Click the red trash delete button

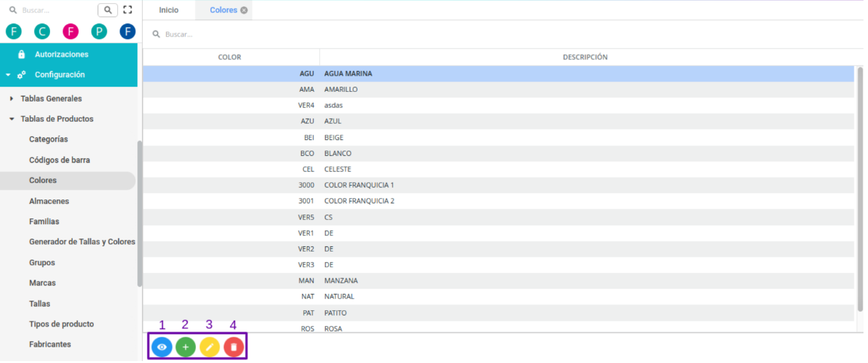click(234, 347)
